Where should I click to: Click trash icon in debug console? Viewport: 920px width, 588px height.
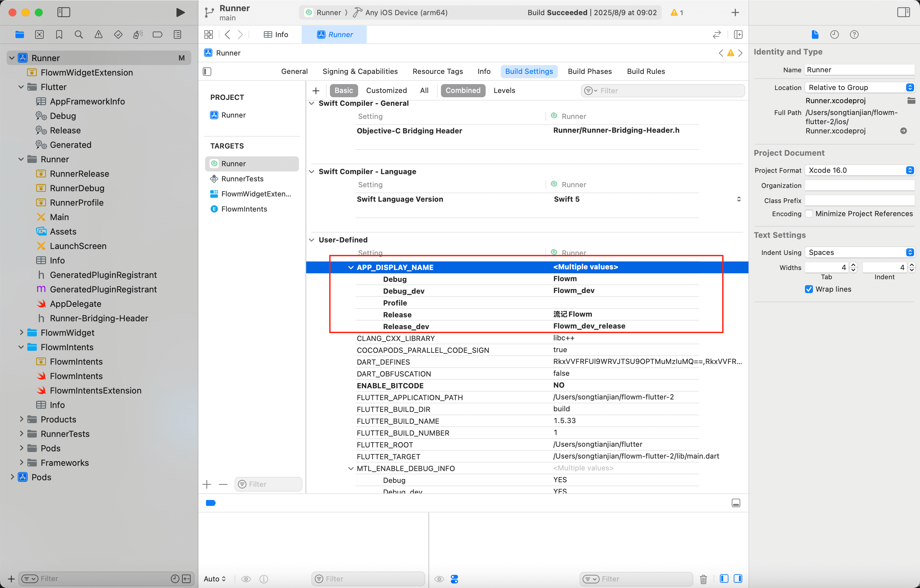pos(703,579)
